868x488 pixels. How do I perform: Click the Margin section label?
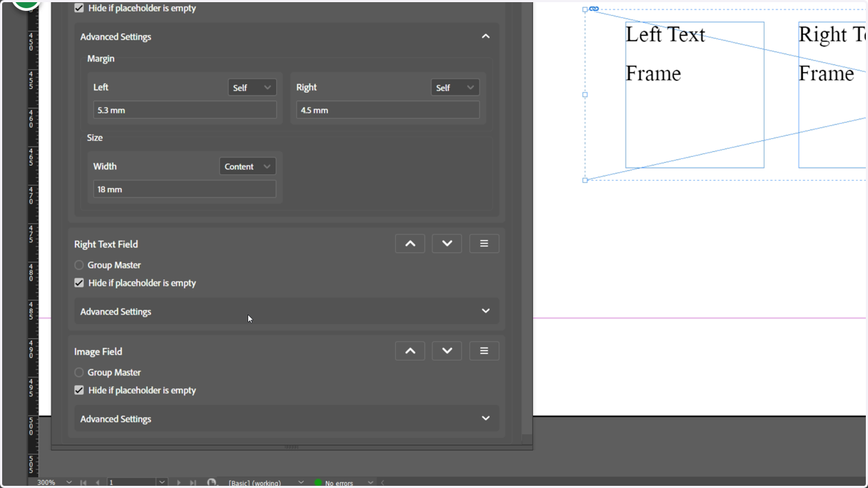tap(101, 59)
